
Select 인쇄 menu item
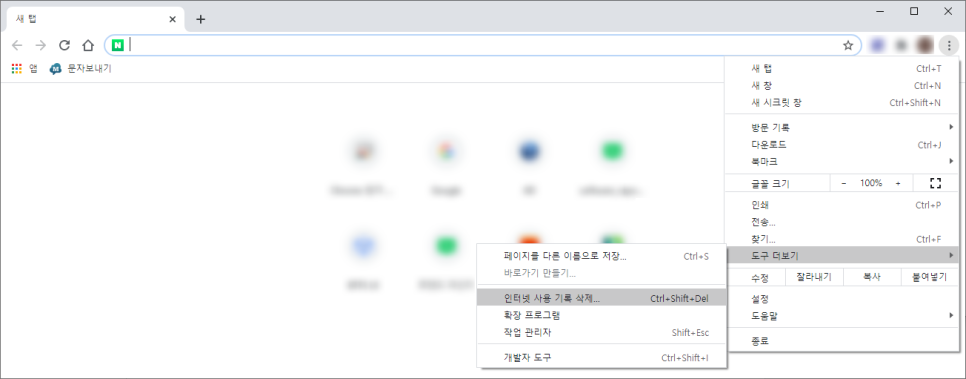click(x=842, y=205)
